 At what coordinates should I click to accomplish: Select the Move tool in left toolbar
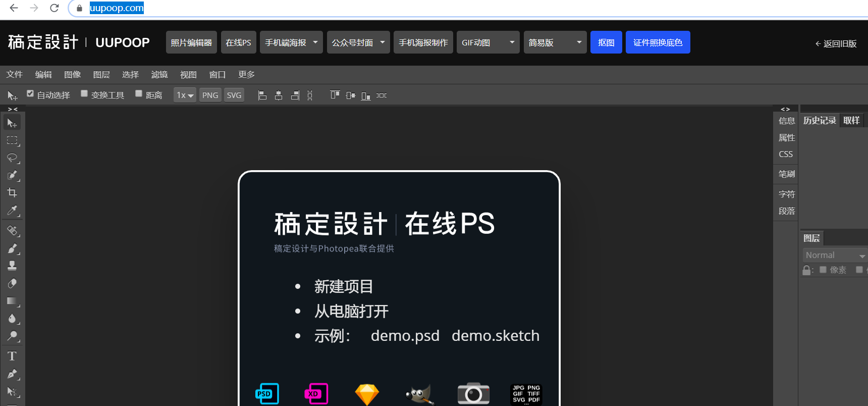point(12,123)
